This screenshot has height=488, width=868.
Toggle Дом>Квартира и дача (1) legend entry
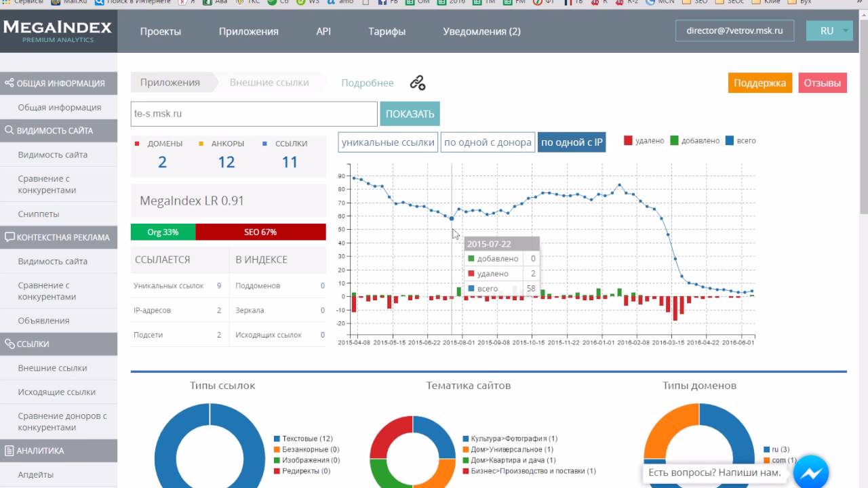[x=509, y=460]
